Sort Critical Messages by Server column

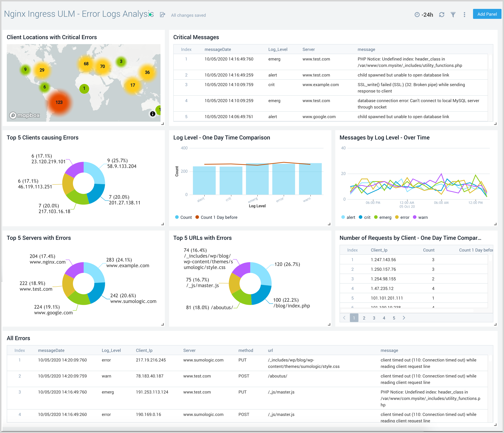tap(308, 49)
